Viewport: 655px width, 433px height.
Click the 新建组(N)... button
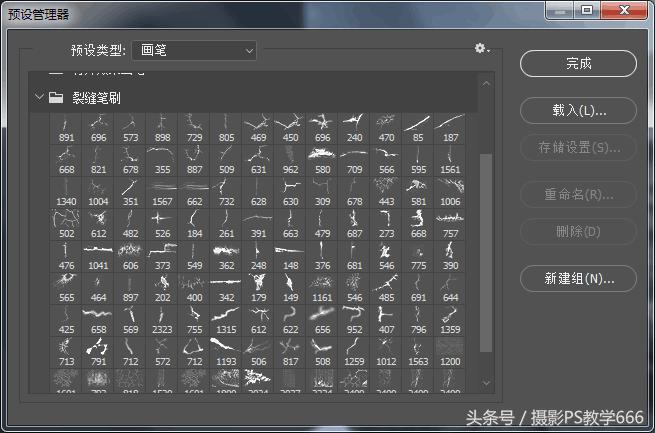[x=578, y=278]
